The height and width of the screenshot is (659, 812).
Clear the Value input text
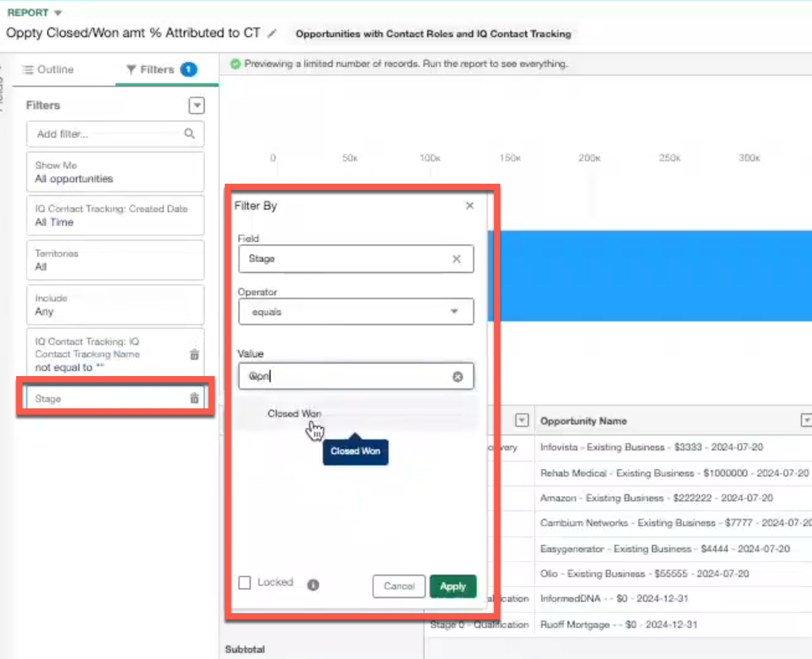[x=458, y=377]
